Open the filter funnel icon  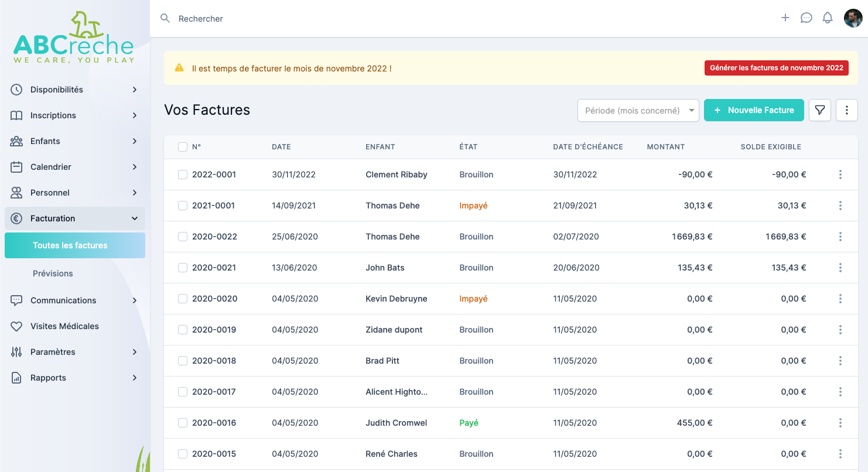coord(820,110)
